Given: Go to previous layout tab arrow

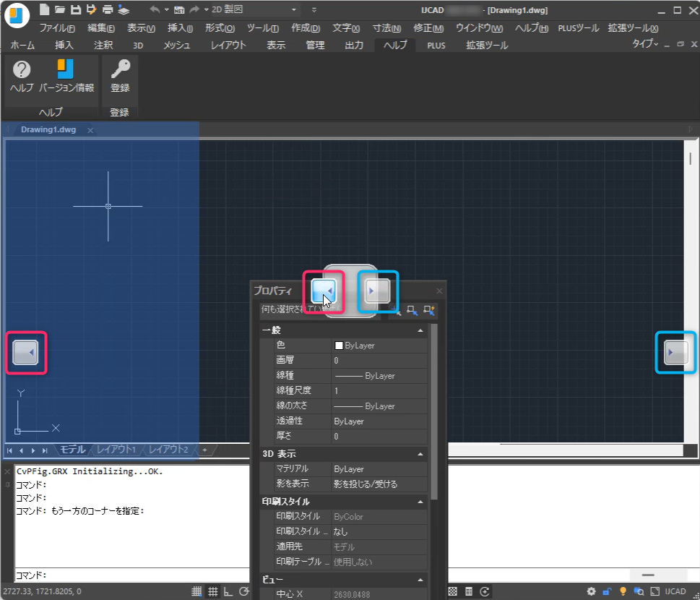Looking at the screenshot, I should coord(21,450).
